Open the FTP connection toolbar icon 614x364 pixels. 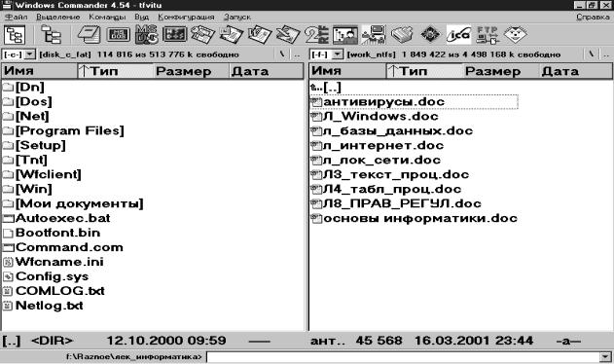pos(488,35)
